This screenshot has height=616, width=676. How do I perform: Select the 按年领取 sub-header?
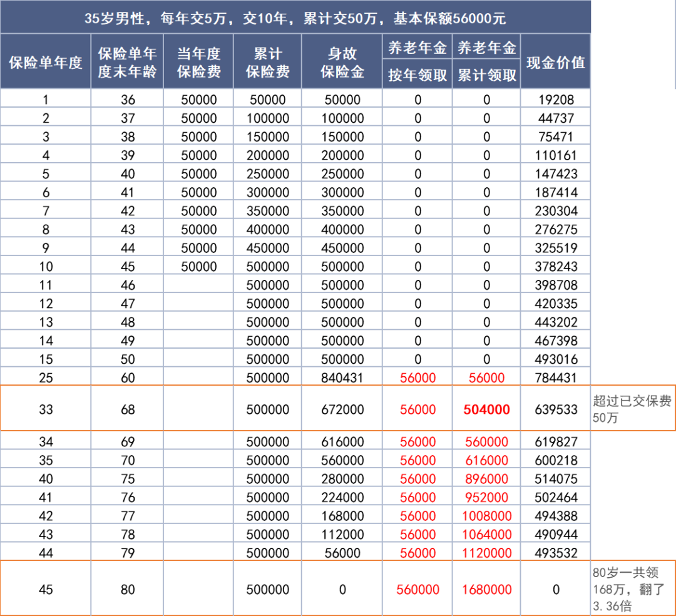pyautogui.click(x=416, y=74)
